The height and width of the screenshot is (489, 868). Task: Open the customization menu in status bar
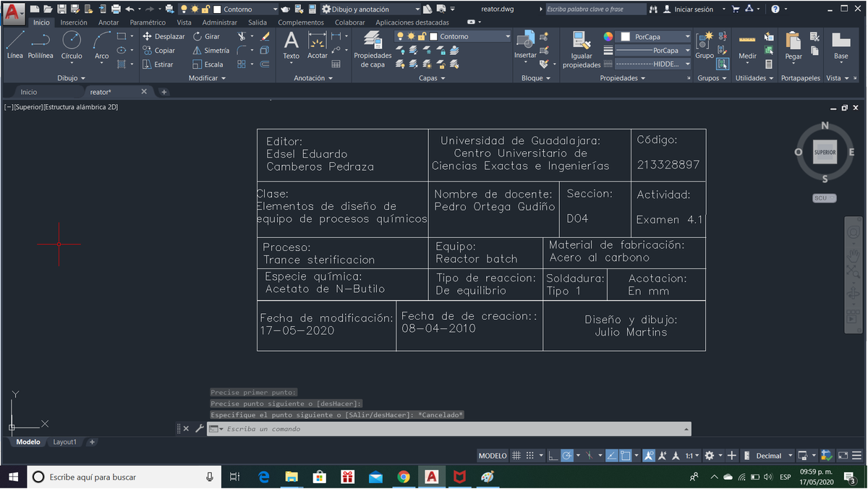coord(857,456)
